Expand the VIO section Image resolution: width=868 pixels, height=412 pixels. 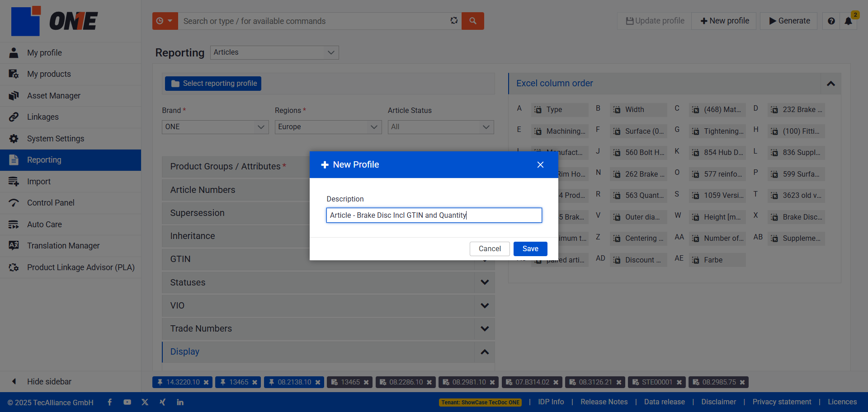(485, 306)
